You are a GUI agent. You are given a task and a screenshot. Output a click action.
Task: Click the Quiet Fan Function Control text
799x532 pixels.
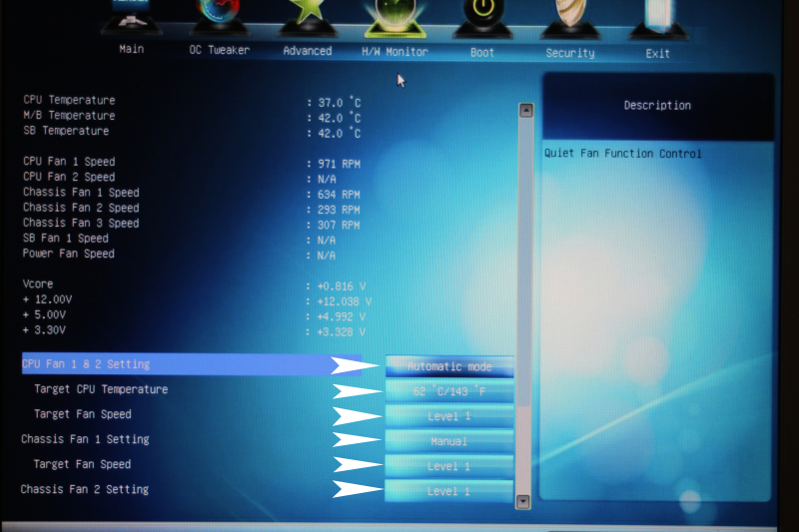pyautogui.click(x=622, y=154)
